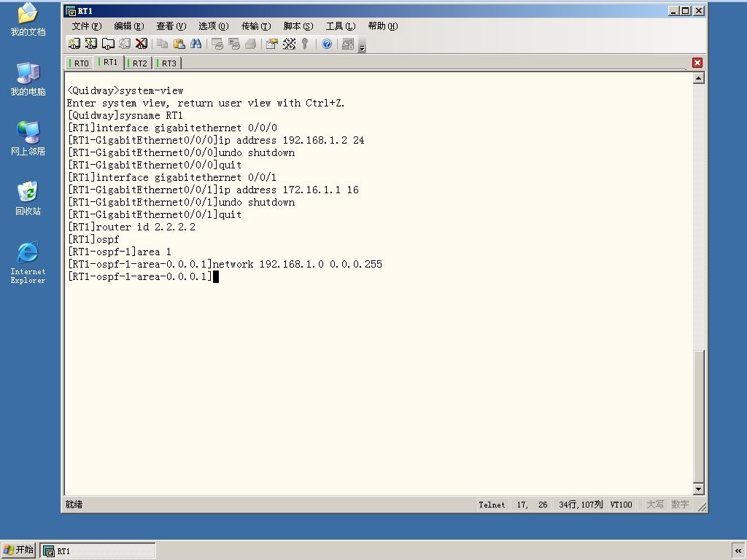The width and height of the screenshot is (747, 560).
Task: Open the 文件(F) menu
Action: pyautogui.click(x=87, y=26)
